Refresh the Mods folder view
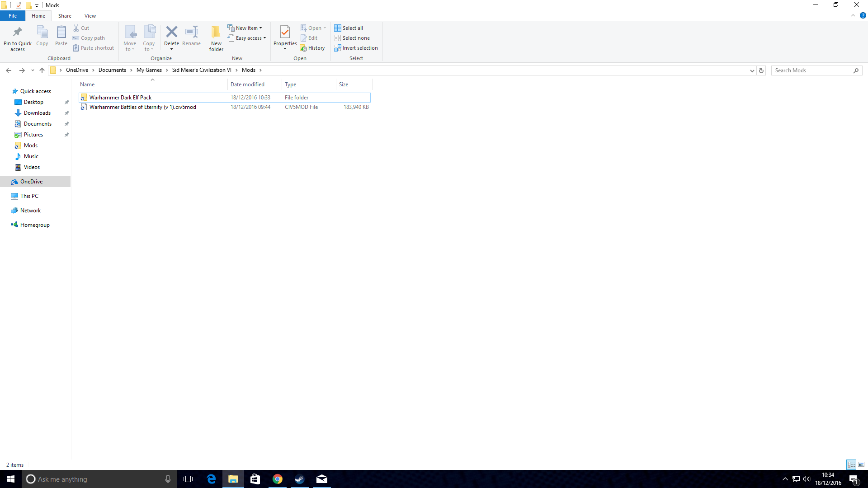The image size is (868, 488). pyautogui.click(x=761, y=70)
